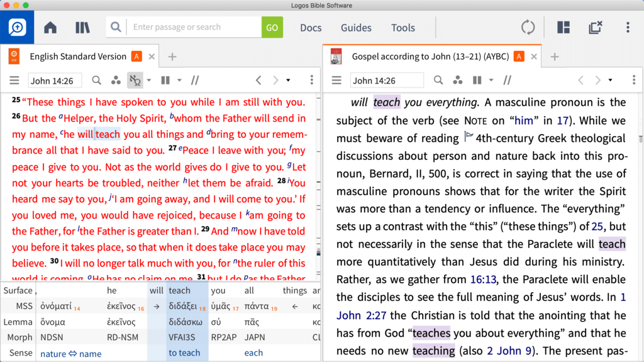Select the English Standard Version tab

click(x=78, y=57)
